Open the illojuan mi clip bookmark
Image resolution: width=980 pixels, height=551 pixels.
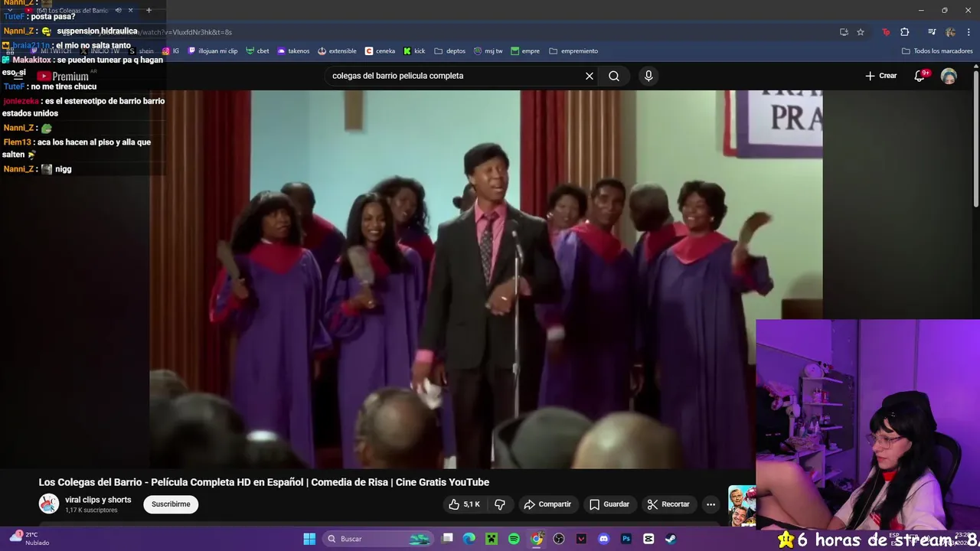pos(213,51)
